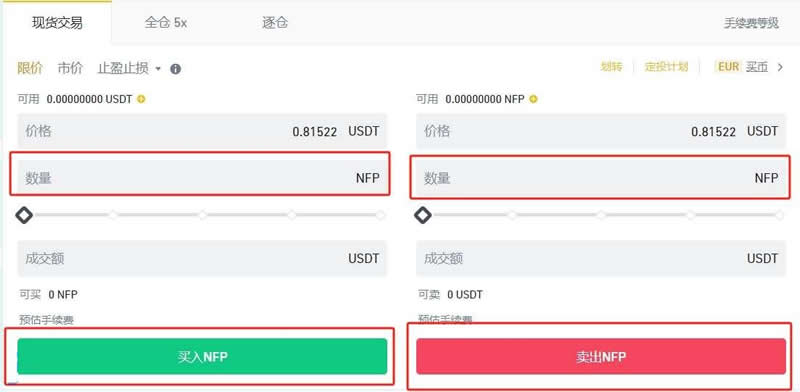Click the diamond slider handle in buy panel
Screen dimensions: 800x392
coord(24,215)
